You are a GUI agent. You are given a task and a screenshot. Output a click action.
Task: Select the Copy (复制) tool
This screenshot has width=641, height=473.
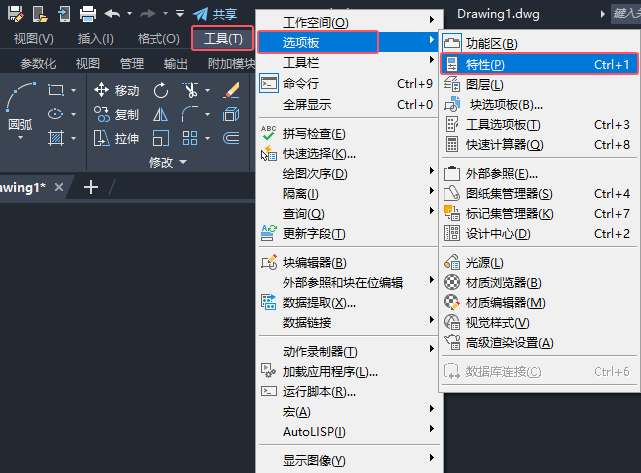point(117,114)
